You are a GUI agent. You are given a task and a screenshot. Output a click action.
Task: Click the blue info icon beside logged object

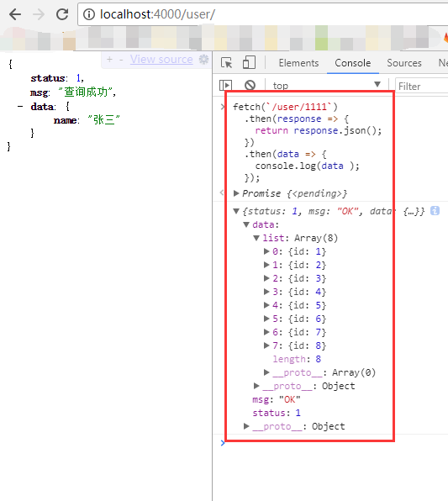(435, 211)
